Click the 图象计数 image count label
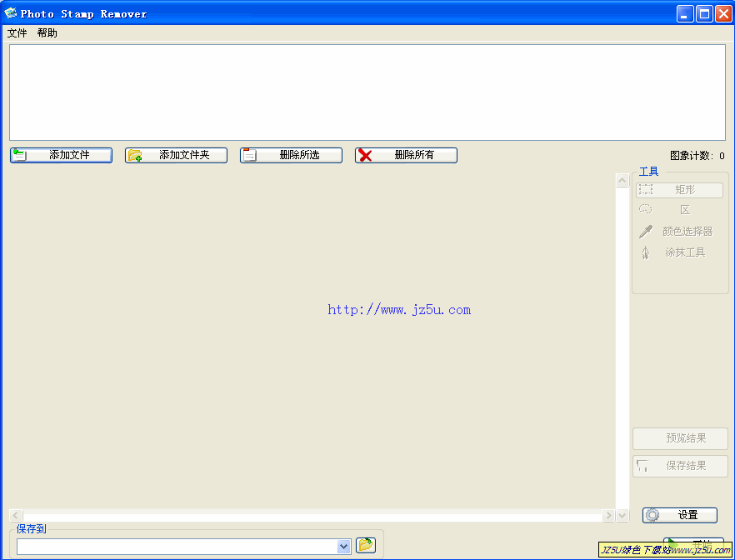The image size is (735, 560). [x=697, y=156]
